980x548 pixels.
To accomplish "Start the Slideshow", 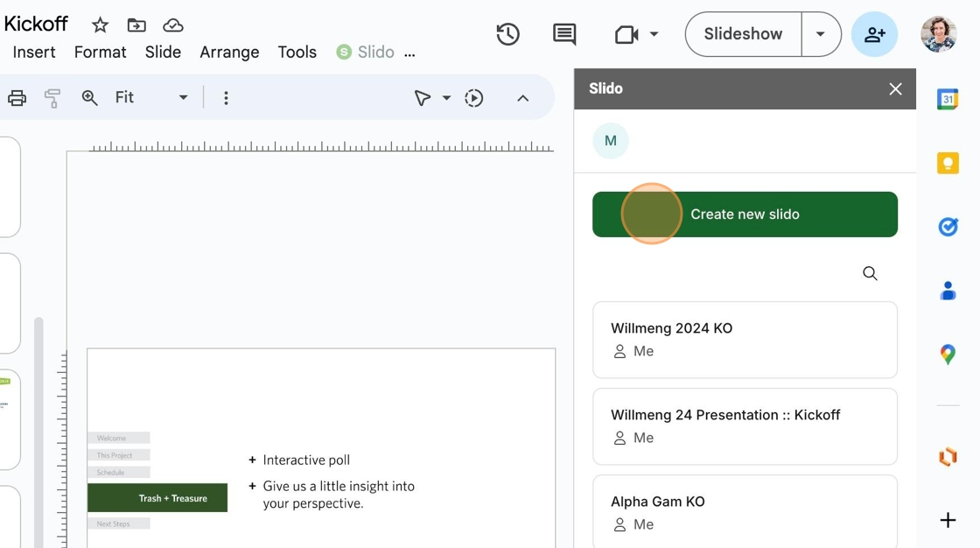I will pos(743,34).
